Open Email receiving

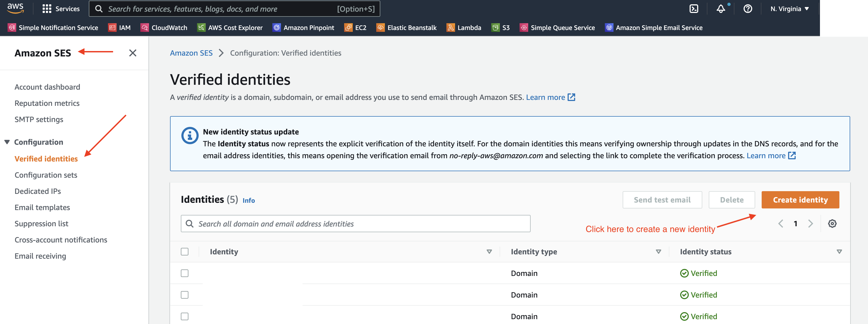tap(40, 256)
